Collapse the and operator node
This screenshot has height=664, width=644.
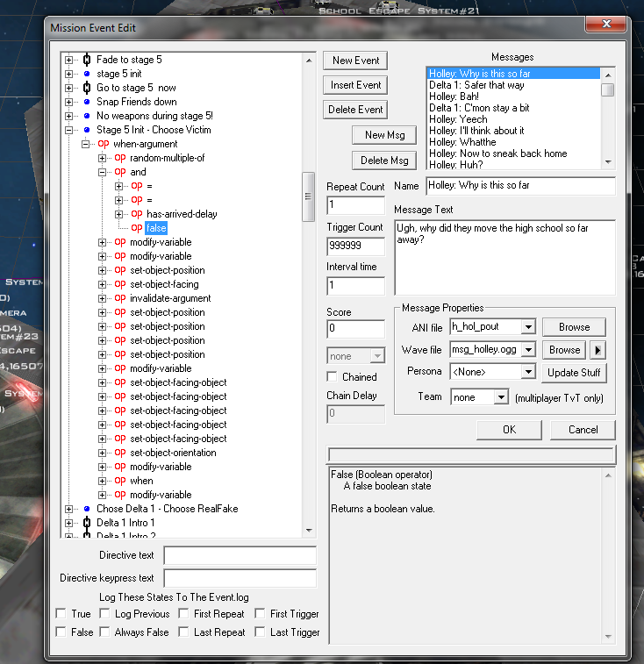click(102, 172)
